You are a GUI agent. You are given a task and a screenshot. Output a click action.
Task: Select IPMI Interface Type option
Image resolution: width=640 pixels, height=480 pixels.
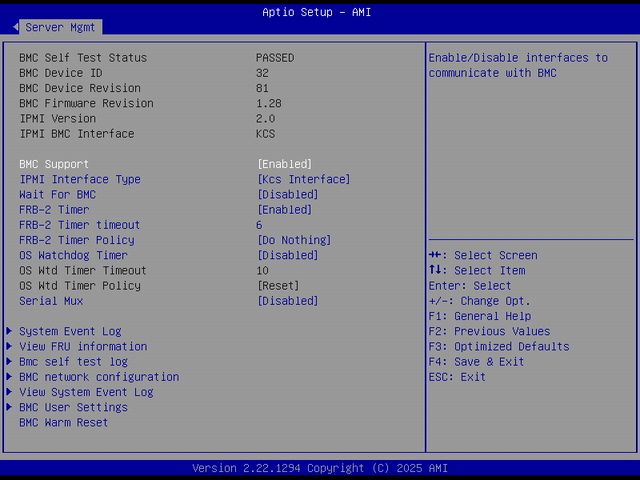click(x=80, y=179)
